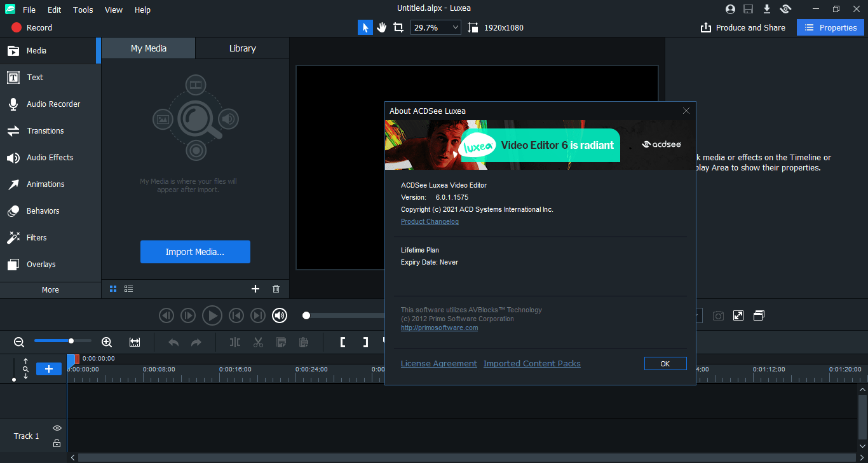The width and height of the screenshot is (868, 463).
Task: Fit timeline to window width
Action: click(135, 342)
